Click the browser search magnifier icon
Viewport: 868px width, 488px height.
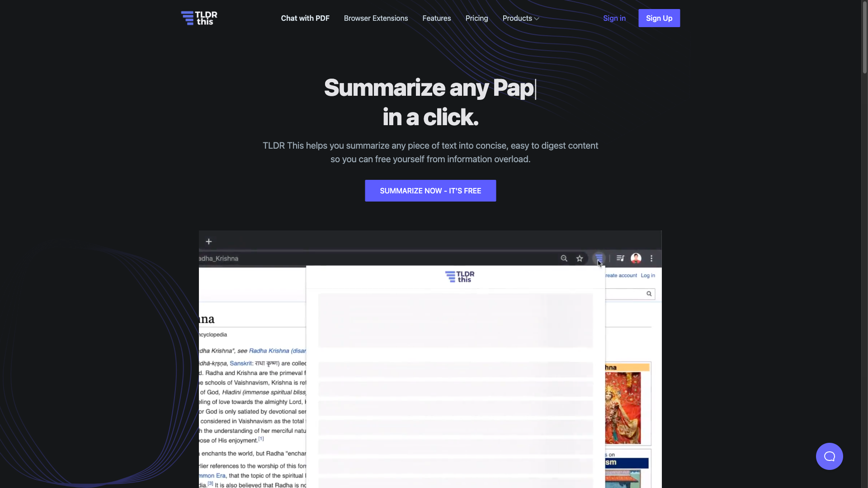[564, 258]
